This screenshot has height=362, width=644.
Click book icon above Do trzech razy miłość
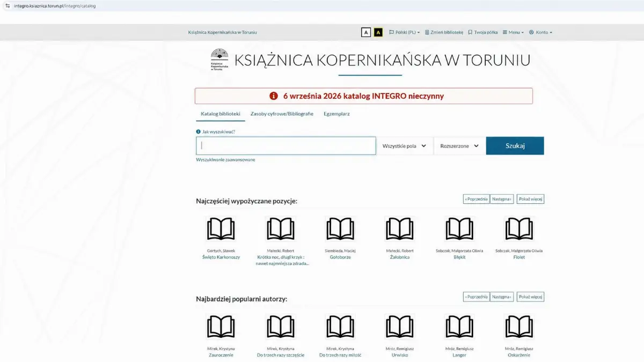point(340,327)
